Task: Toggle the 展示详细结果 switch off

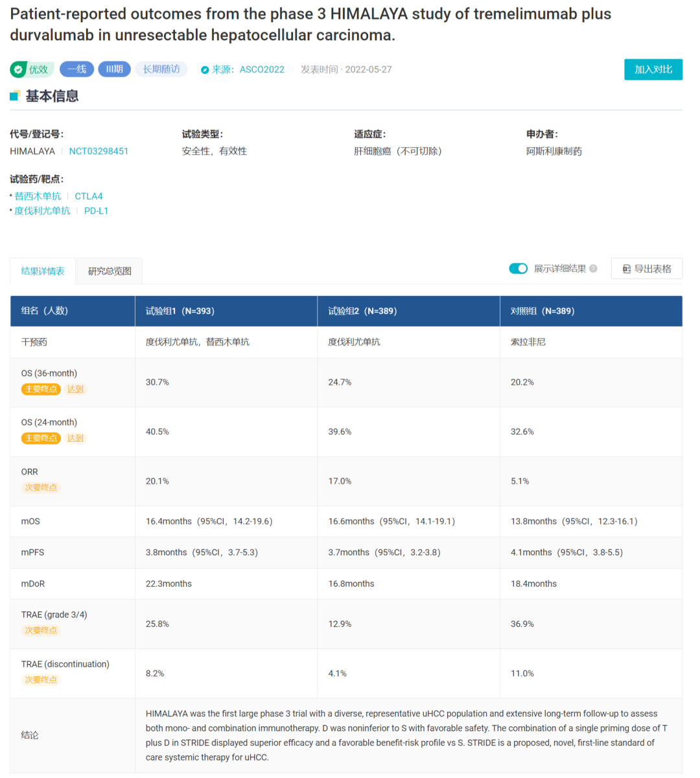Action: 518,269
